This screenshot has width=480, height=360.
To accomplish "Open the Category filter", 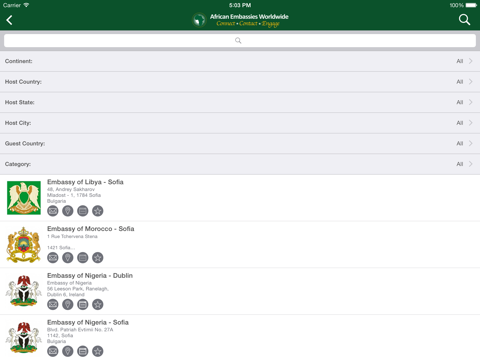I will point(240,164).
